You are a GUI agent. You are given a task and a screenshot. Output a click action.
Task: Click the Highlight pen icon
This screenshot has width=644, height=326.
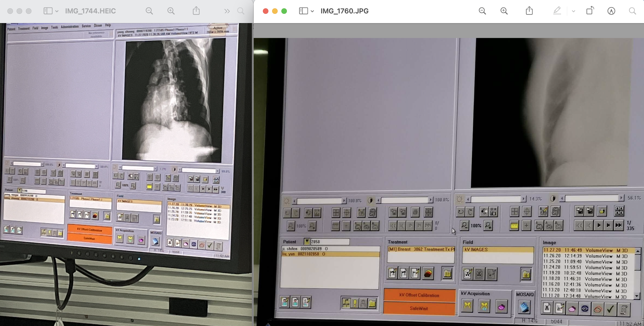coord(557,11)
